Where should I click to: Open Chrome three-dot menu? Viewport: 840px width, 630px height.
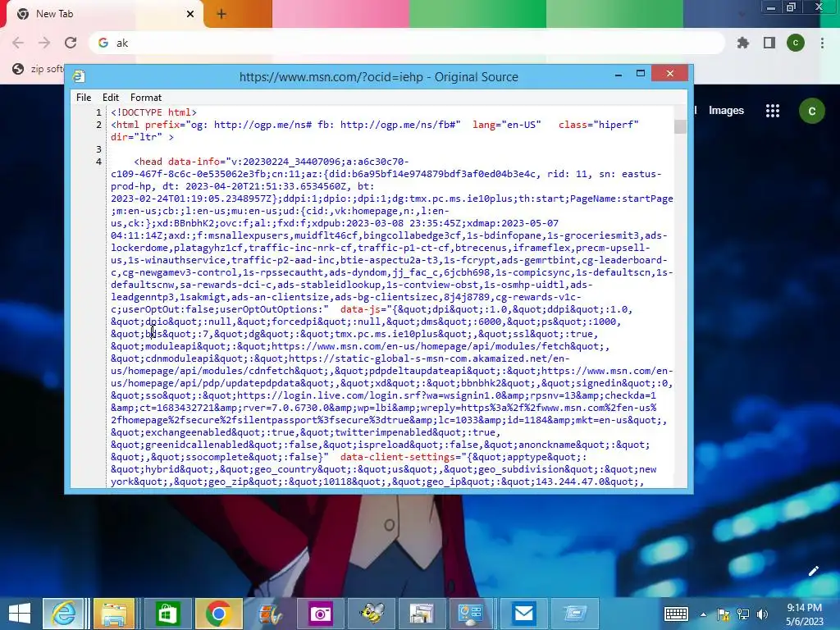[822, 43]
